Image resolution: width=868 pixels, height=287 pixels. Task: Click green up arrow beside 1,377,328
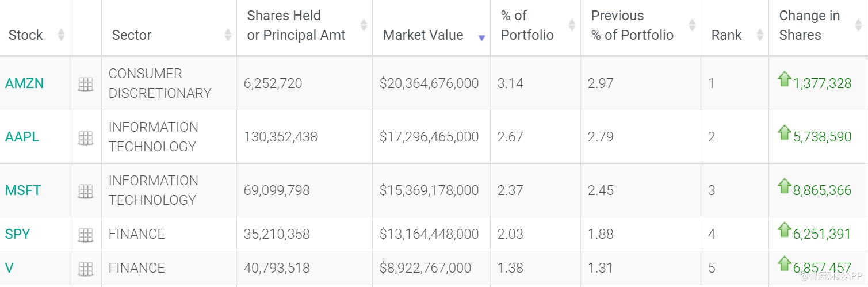[x=784, y=79]
